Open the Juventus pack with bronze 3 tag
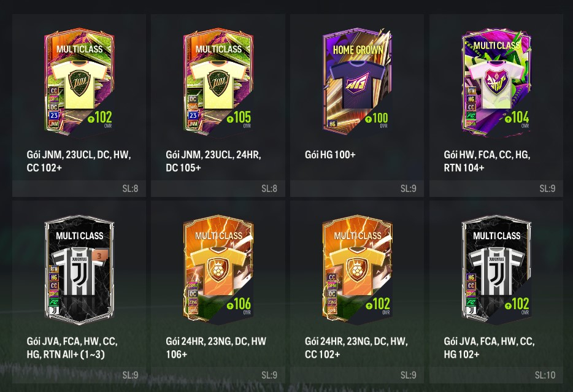Image resolution: width=573 pixels, height=392 pixels. coord(79,269)
